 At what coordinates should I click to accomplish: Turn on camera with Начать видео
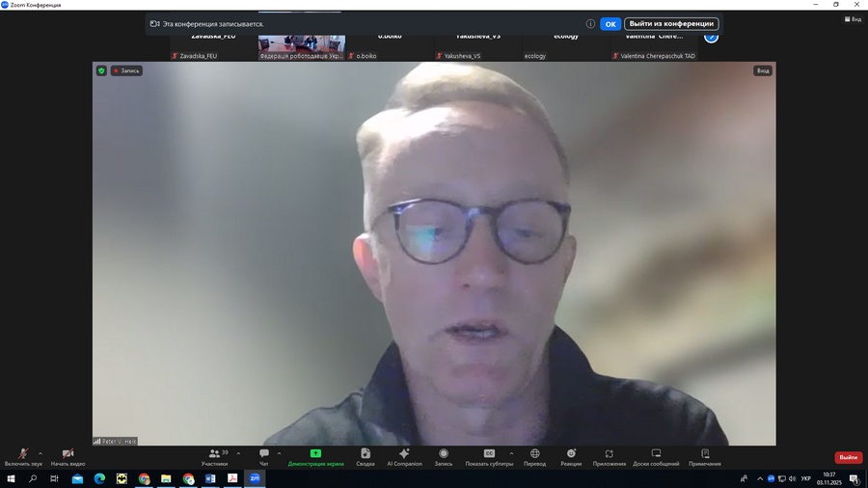(x=68, y=455)
